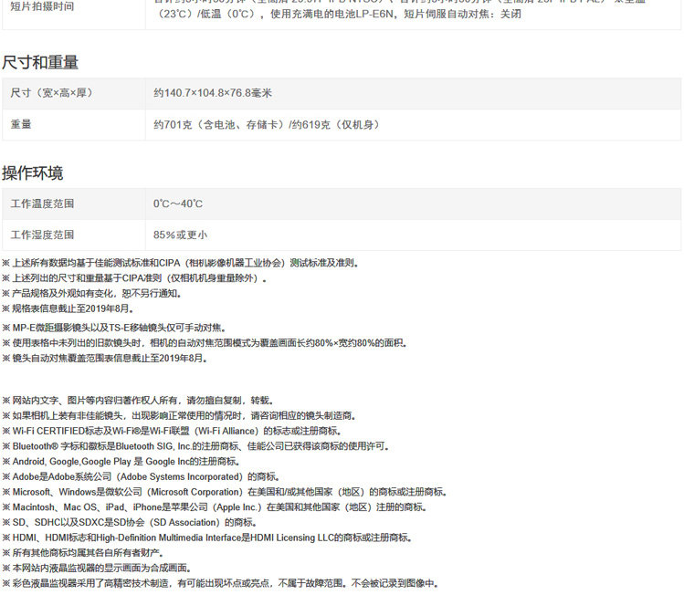
Task: Click the note 本网站内液晶监视器的显示画面为合成画面
Action: [x=97, y=568]
